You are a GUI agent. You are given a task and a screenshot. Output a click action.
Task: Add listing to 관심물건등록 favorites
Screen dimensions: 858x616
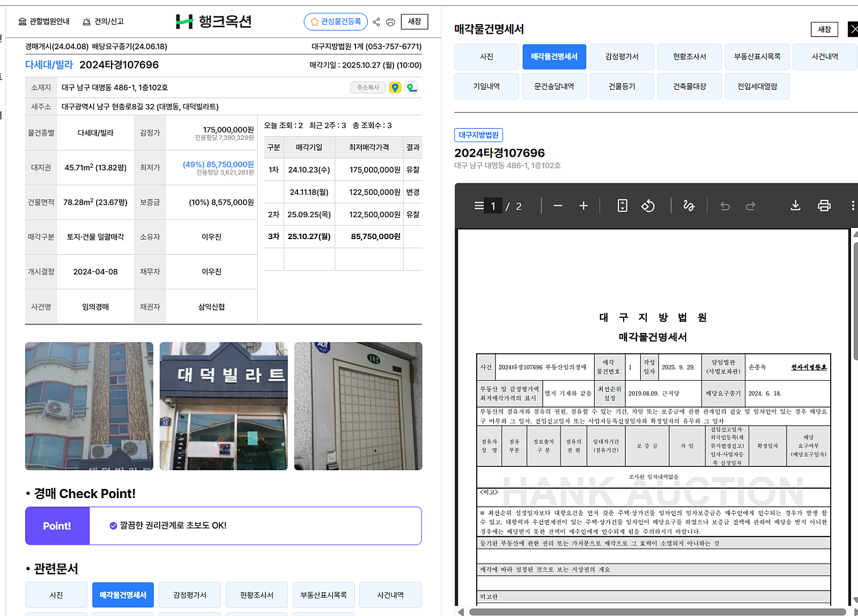click(336, 21)
